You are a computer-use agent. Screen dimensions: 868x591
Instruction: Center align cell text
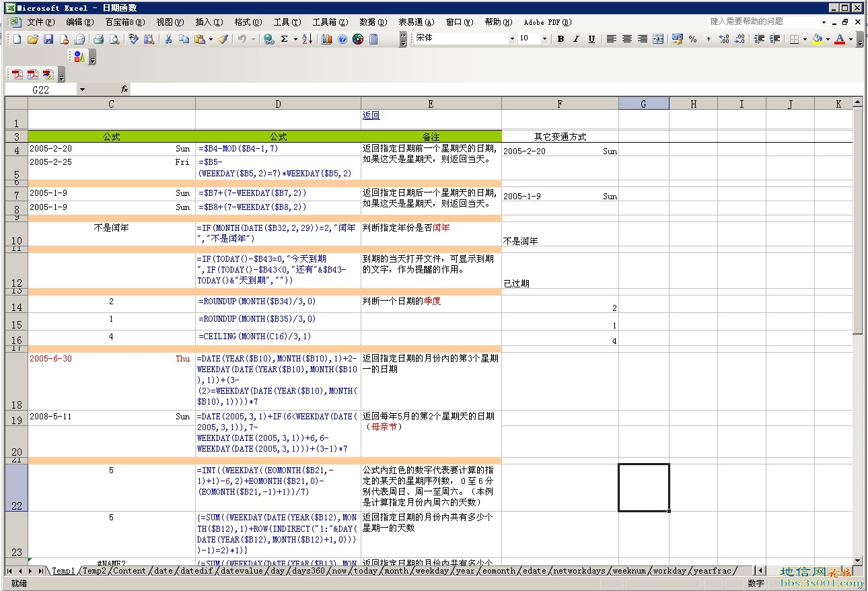626,39
